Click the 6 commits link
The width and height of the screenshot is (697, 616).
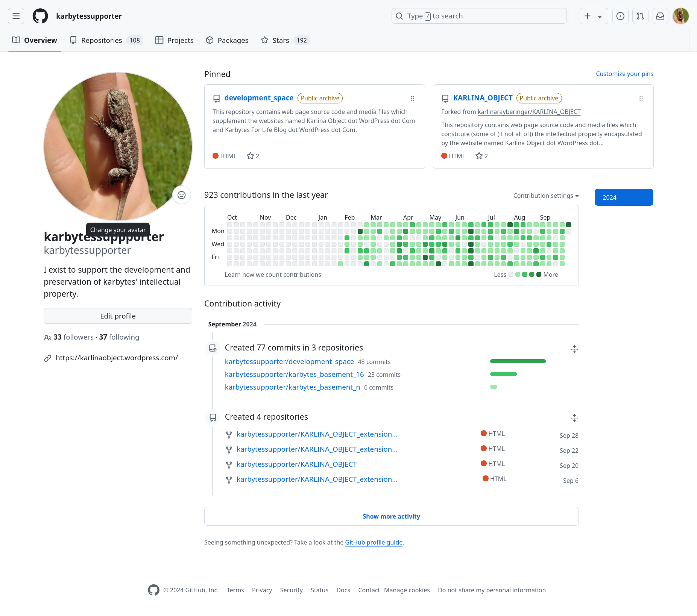(378, 387)
